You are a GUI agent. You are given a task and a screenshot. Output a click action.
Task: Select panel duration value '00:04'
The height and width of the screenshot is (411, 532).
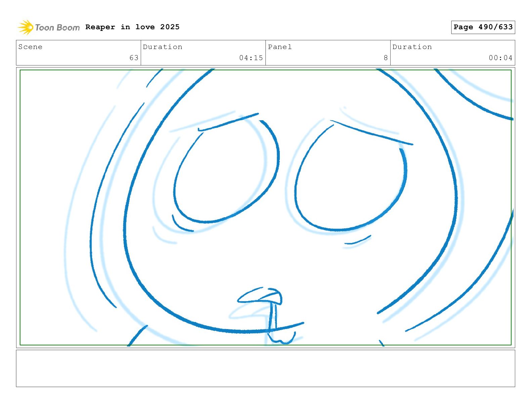point(500,58)
